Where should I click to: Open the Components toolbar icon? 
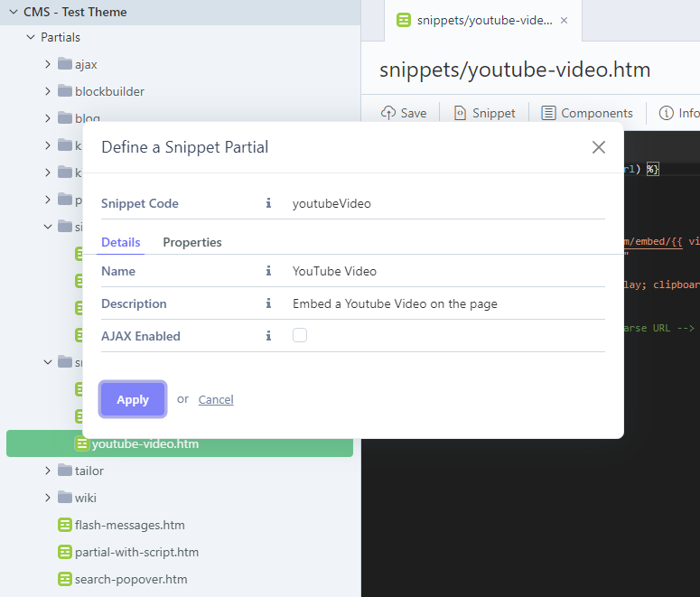tap(548, 113)
